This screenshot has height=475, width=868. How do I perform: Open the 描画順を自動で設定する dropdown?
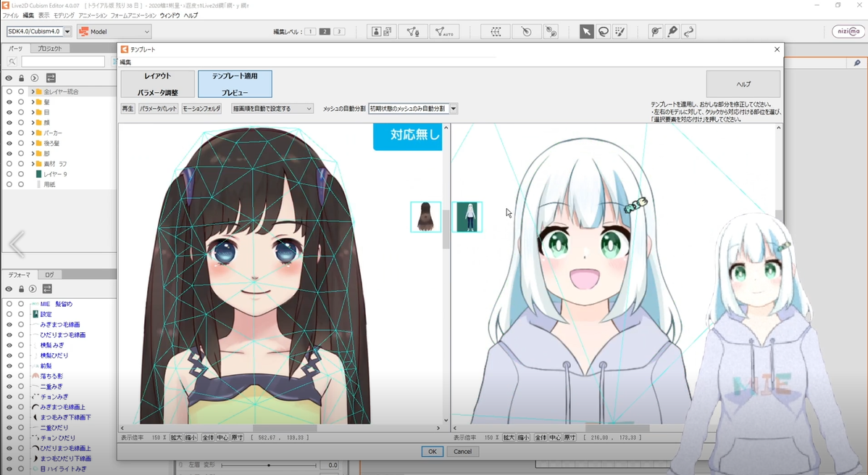tap(272, 109)
